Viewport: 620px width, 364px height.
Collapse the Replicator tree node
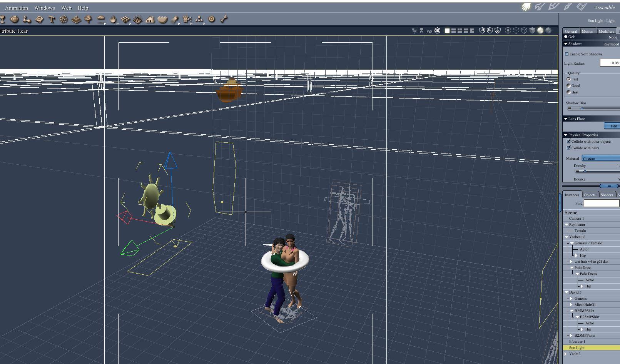pos(567,225)
